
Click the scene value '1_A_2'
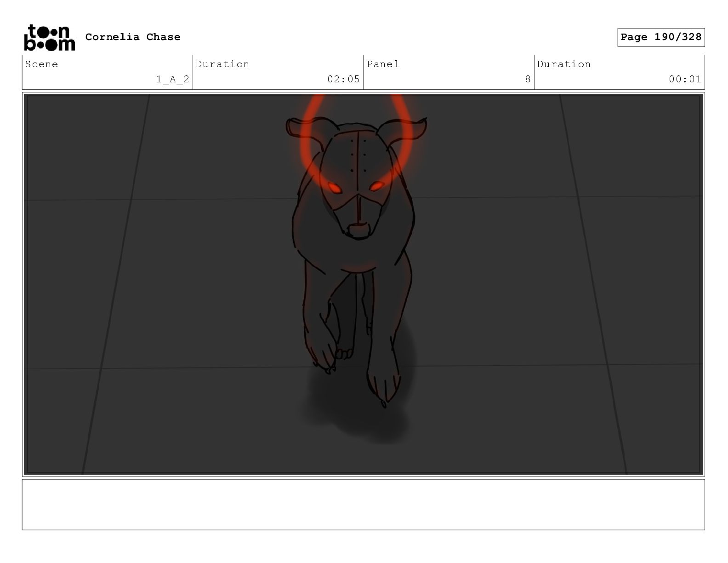173,80
